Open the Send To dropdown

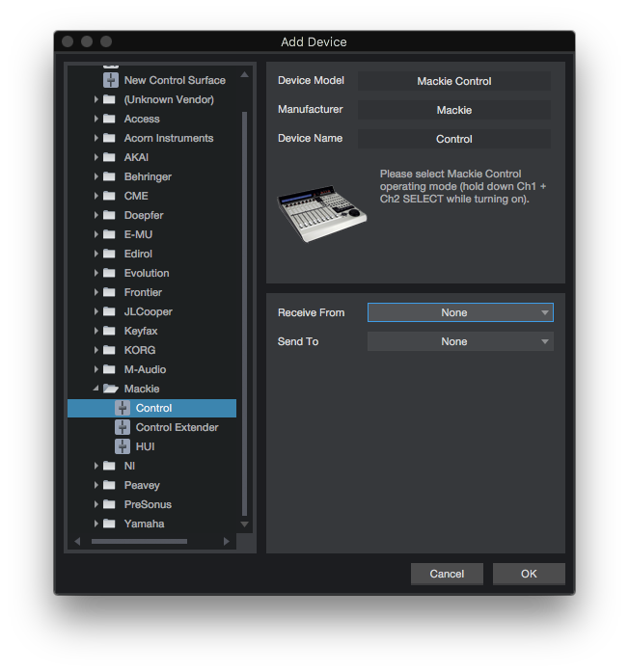point(460,341)
